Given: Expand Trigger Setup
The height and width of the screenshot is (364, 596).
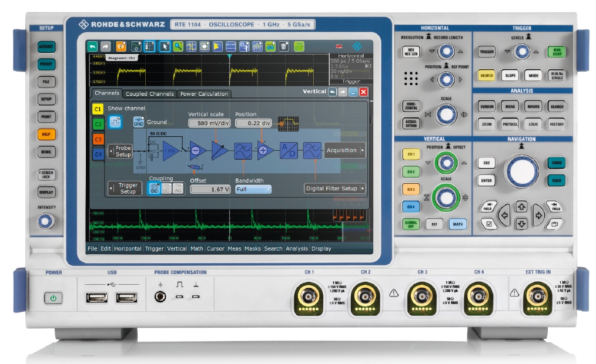Looking at the screenshot, I should [x=125, y=188].
